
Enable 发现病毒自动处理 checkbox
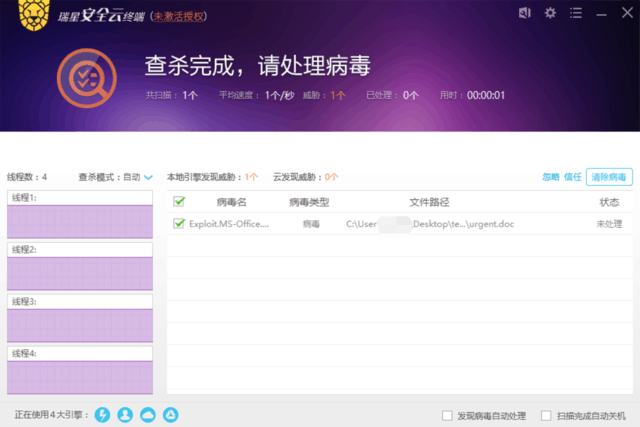(447, 415)
